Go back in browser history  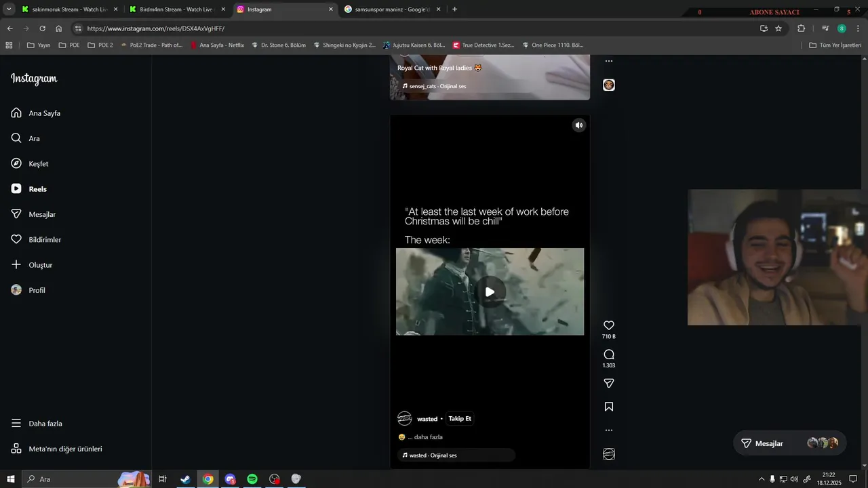[x=9, y=28]
